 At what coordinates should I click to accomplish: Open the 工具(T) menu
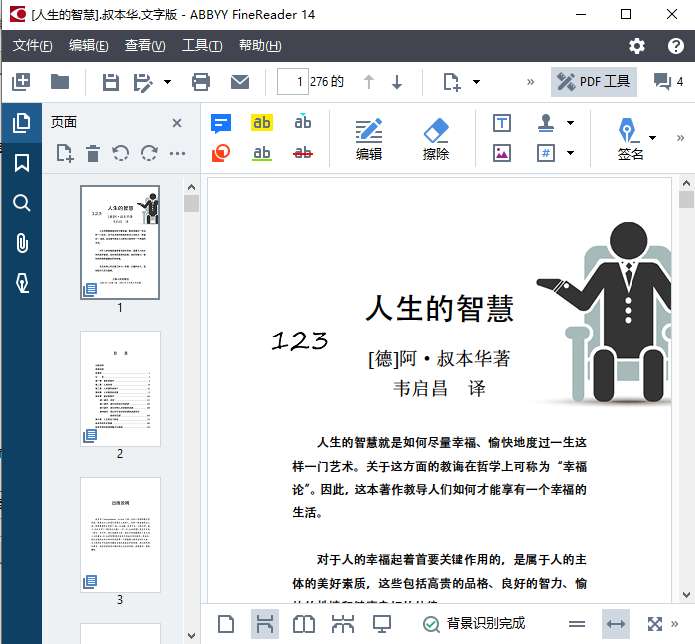(202, 46)
